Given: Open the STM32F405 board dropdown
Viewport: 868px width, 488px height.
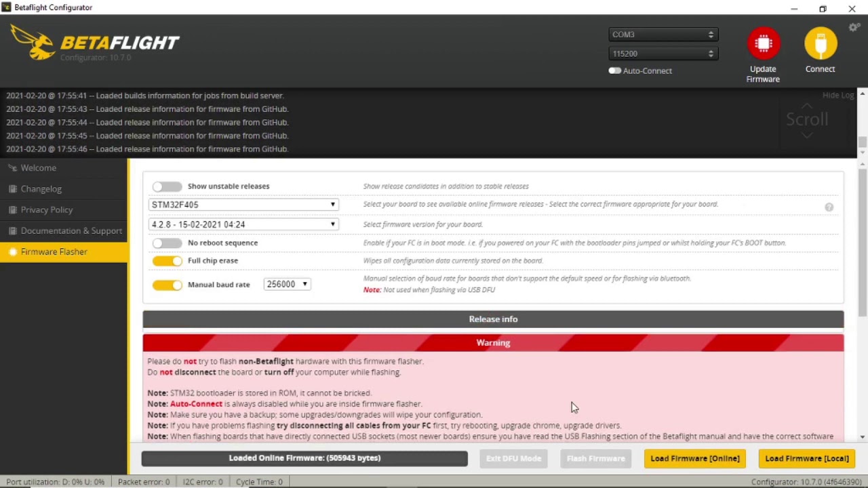Looking at the screenshot, I should (243, 205).
